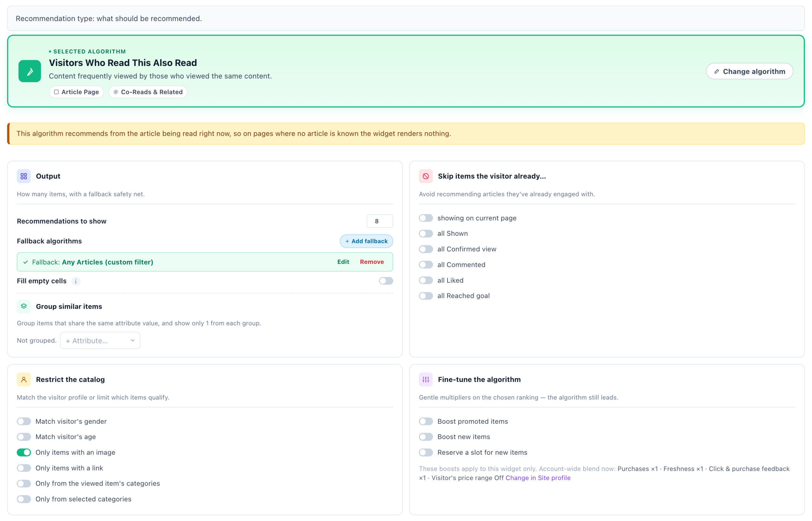The width and height of the screenshot is (812, 521).
Task: Click the Visitors Who Read This Also Read title
Action: (123, 63)
